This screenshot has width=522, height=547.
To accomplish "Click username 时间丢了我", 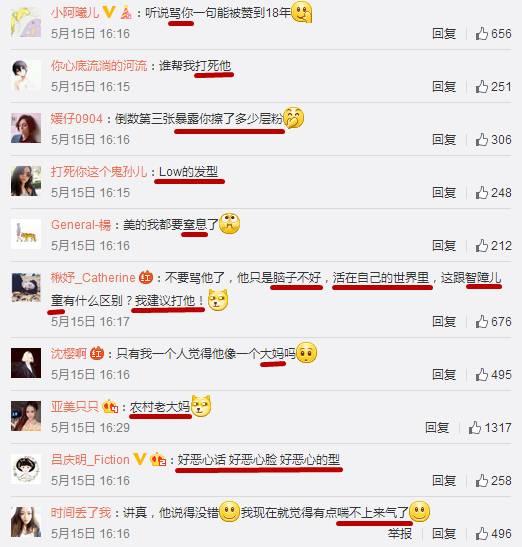I will [81, 513].
